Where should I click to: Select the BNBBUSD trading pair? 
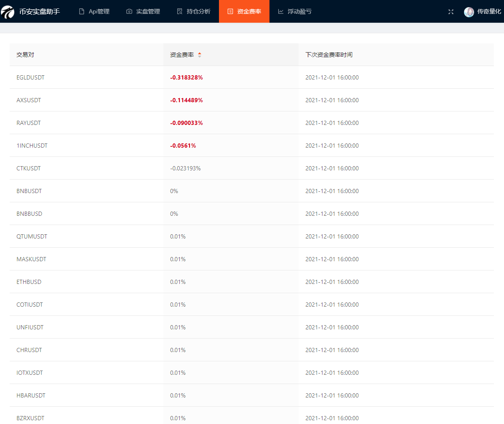pyautogui.click(x=29, y=214)
